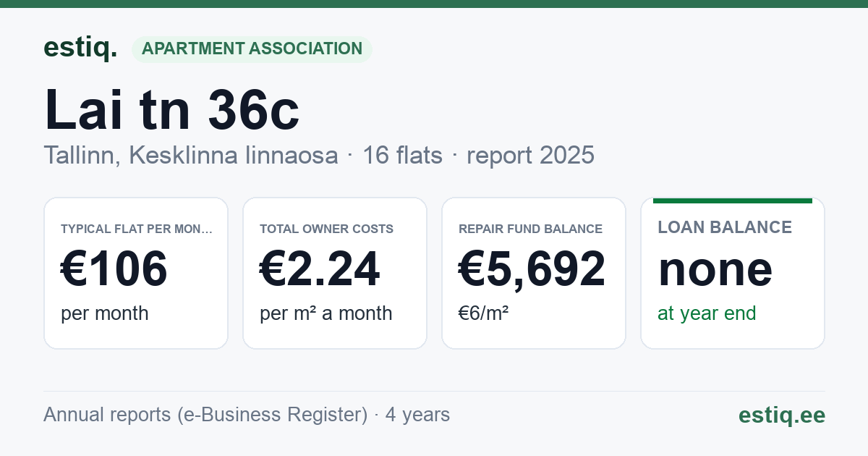Open the Typical flat per month card
This screenshot has height=456, width=868.
136,273
